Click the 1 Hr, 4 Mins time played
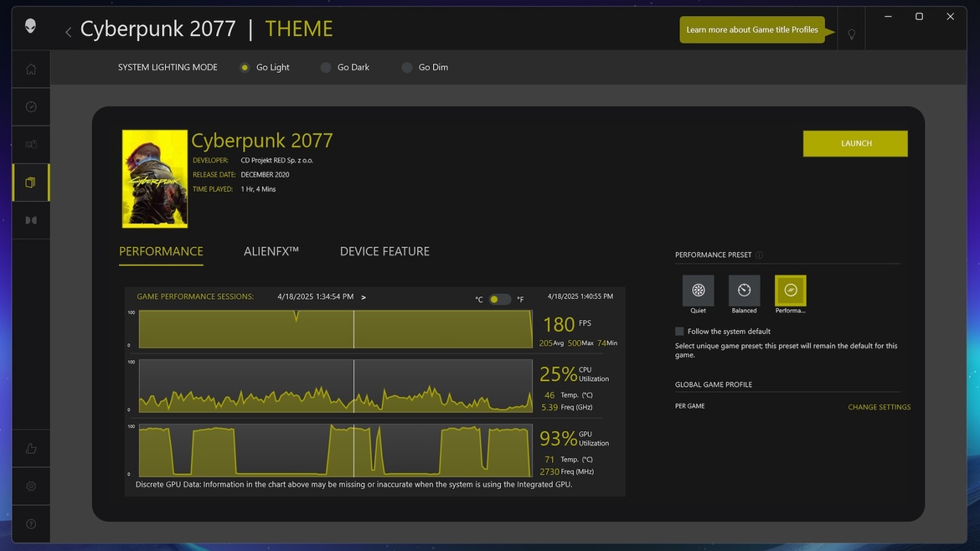 (258, 188)
